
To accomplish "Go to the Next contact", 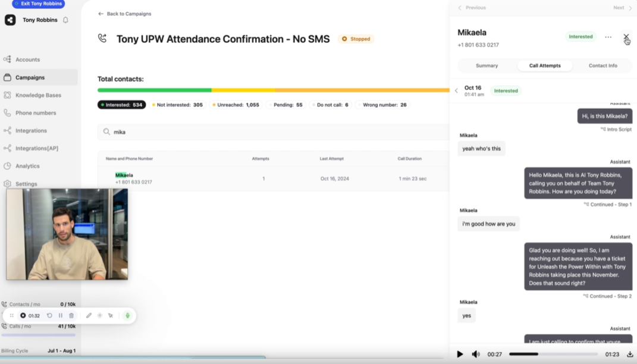I will click(x=622, y=8).
